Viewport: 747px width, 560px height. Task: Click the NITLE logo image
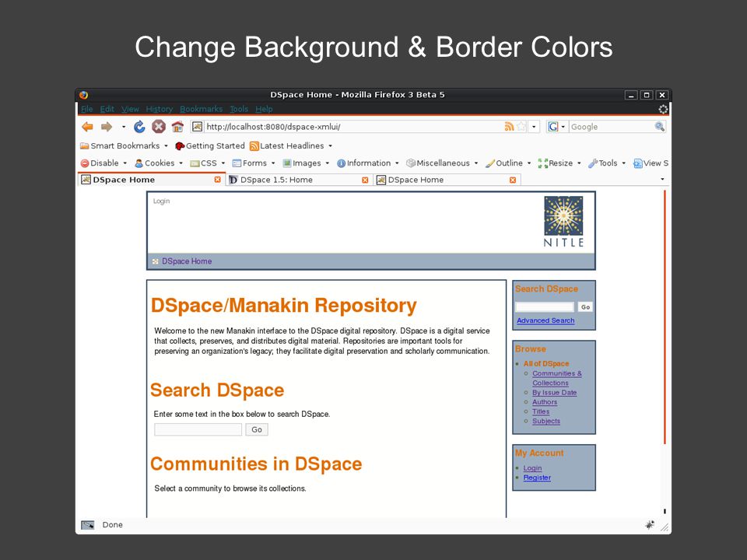click(563, 222)
